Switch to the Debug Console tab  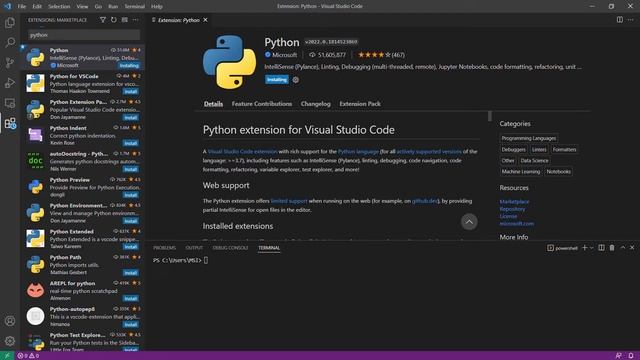(230, 248)
